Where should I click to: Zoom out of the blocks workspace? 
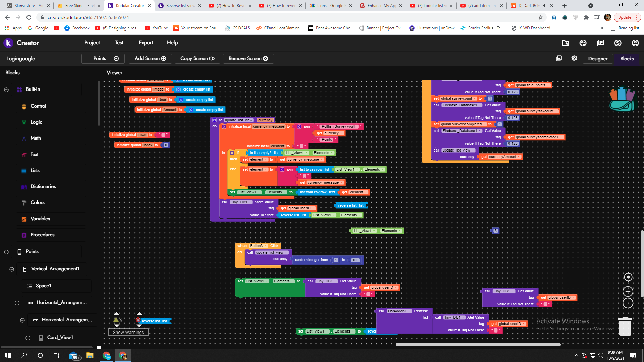point(628,303)
